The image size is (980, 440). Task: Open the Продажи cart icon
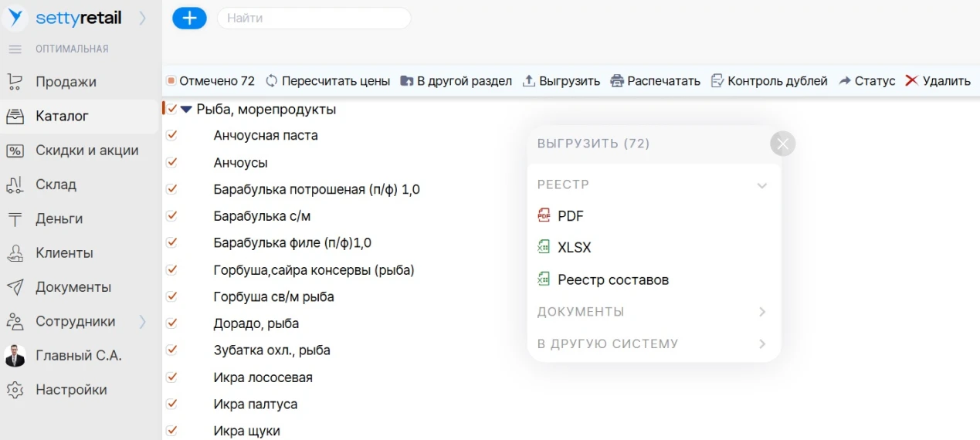tap(15, 81)
